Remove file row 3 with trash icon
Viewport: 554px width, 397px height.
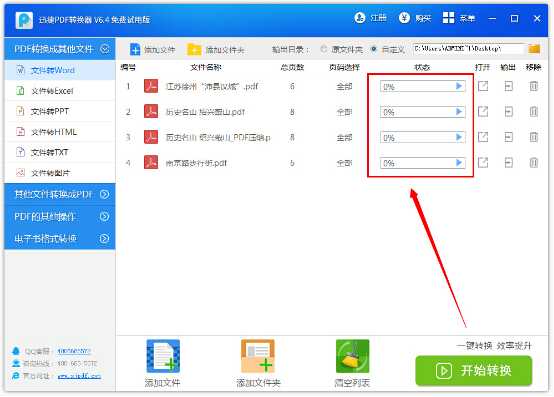534,137
